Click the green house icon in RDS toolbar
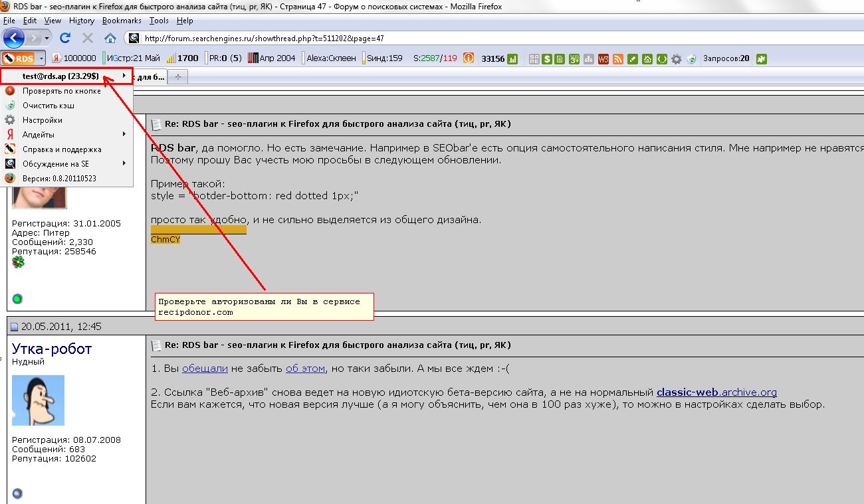The height and width of the screenshot is (504, 864). tap(647, 58)
